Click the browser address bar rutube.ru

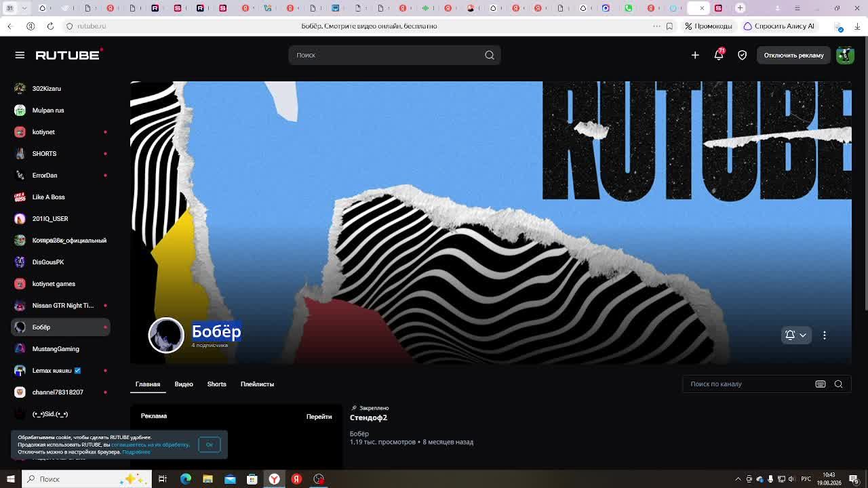point(92,26)
